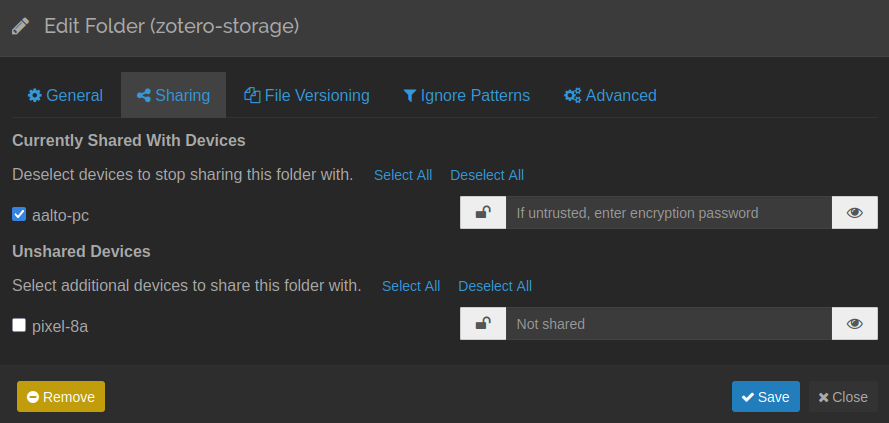Click Deselect All for unshared devices
The width and height of the screenshot is (889, 423).
point(495,286)
